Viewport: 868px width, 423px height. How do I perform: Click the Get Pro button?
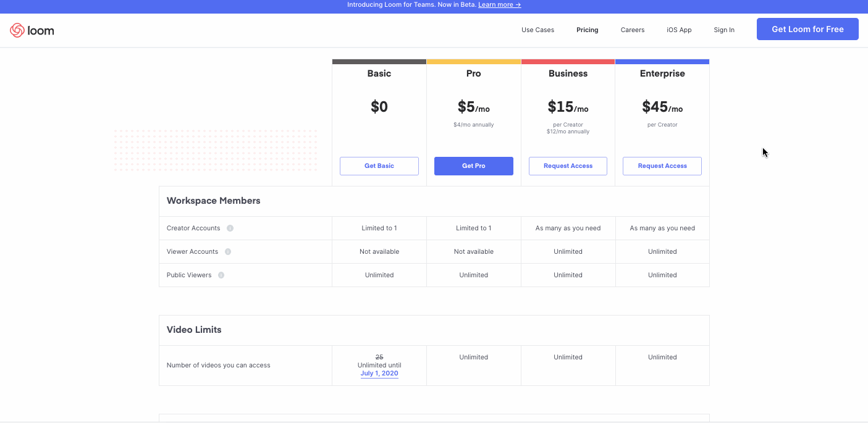pyautogui.click(x=473, y=166)
